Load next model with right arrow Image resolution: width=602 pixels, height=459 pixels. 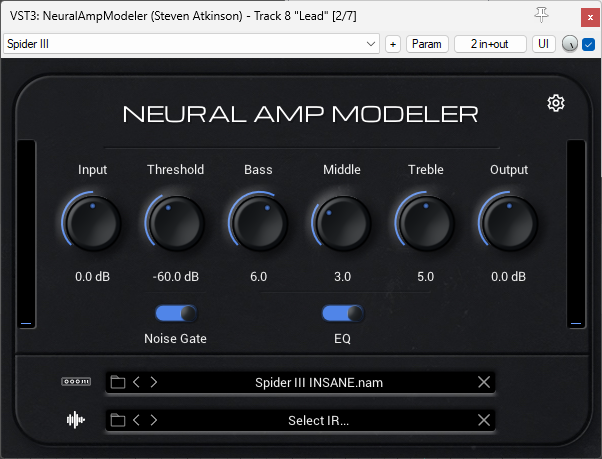click(x=154, y=382)
